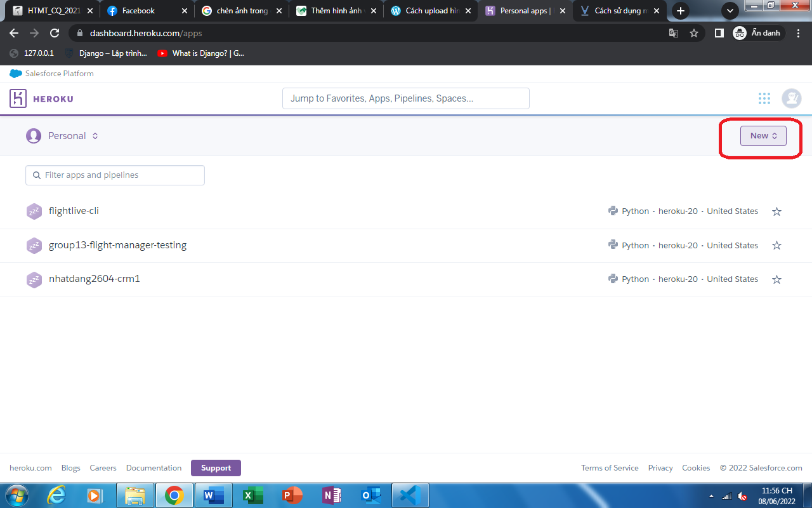This screenshot has height=508, width=812.
Task: Click the Heroku logo icon
Action: pos(18,98)
